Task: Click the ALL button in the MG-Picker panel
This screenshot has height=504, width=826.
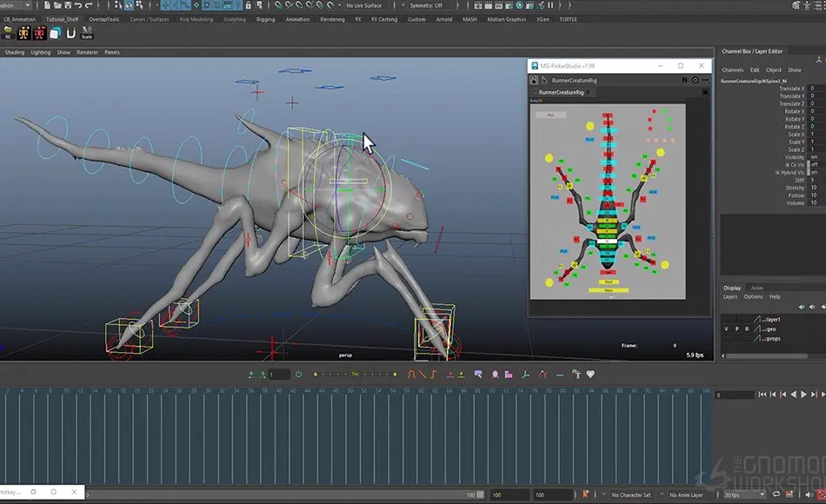Action: pos(551,115)
